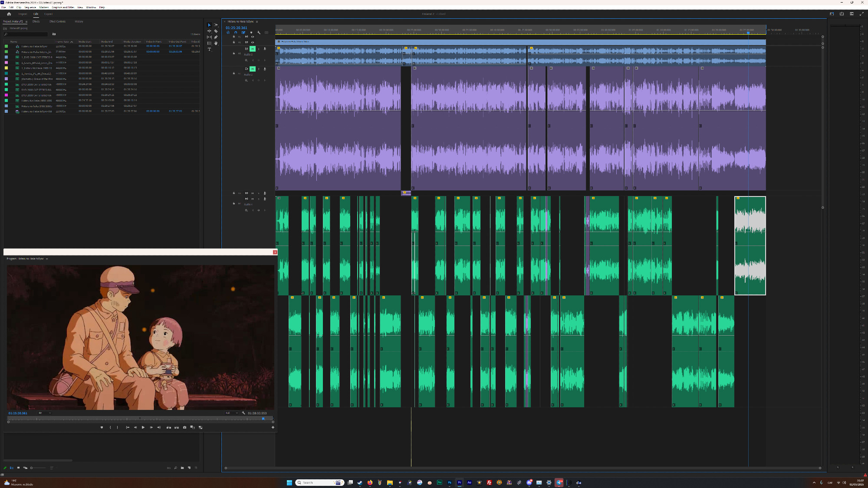Viewport: 868px width, 488px height.
Task: Click the Program monitor playhead scrubber
Action: pyautogui.click(x=263, y=419)
